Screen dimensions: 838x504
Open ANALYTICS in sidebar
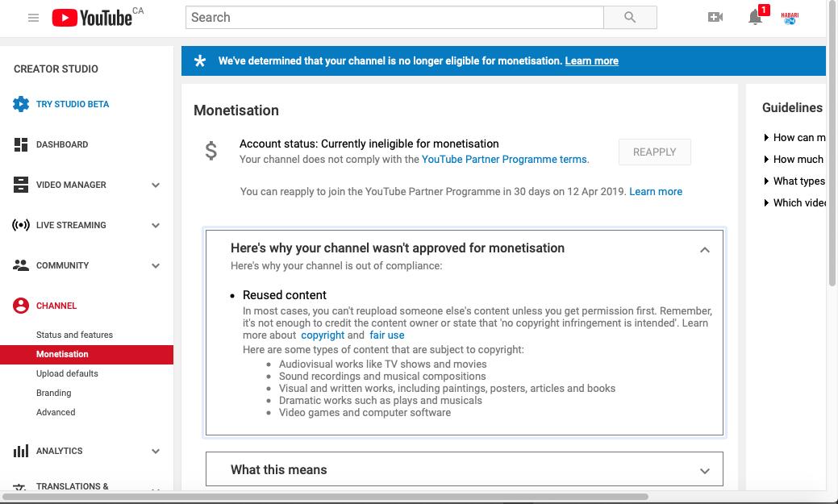coord(60,451)
